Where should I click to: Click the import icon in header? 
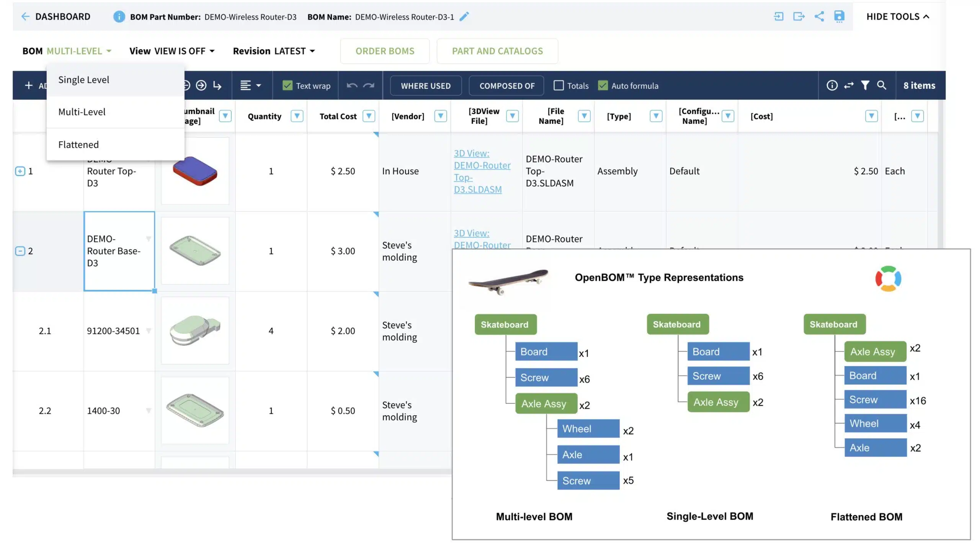778,16
